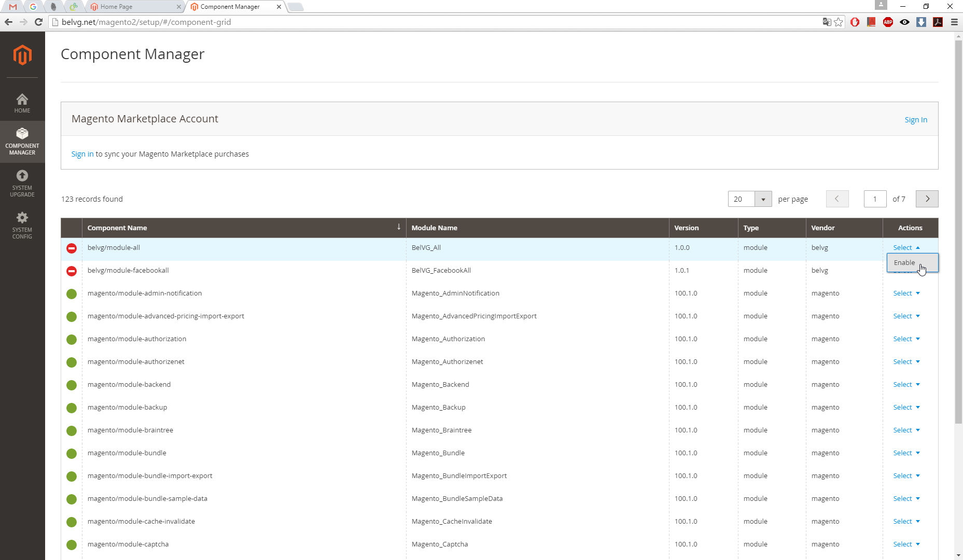Click Sign In link at panel right
The height and width of the screenshot is (560, 963).
pos(916,120)
